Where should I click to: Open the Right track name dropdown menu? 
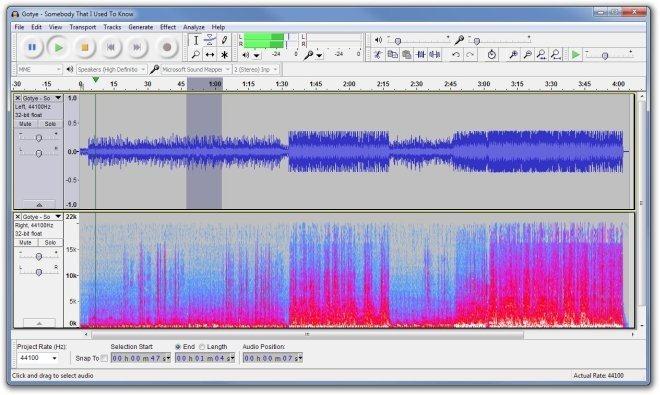pyautogui.click(x=58, y=216)
